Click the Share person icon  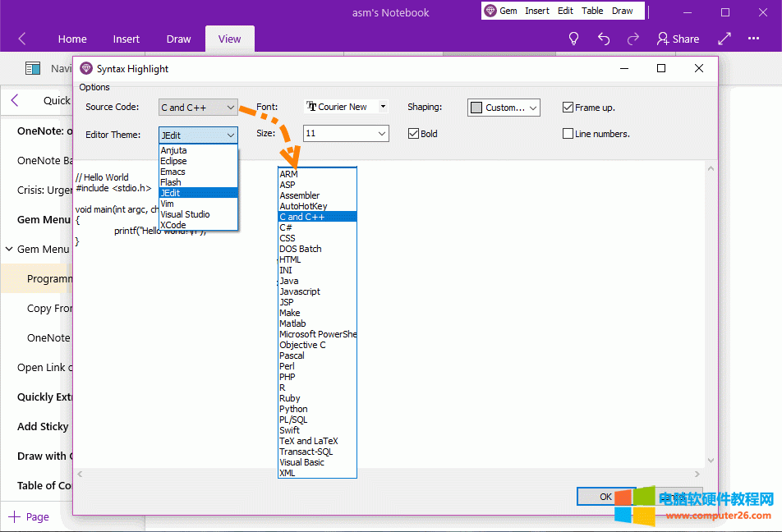[663, 39]
